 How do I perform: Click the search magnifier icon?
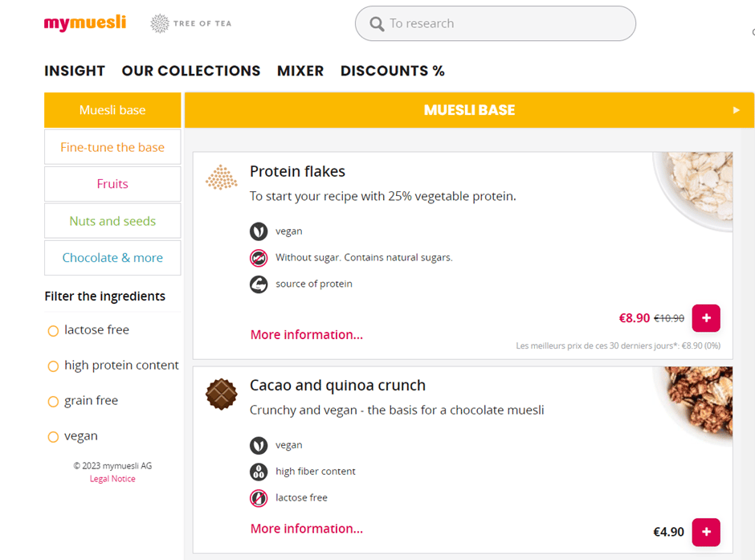click(377, 23)
